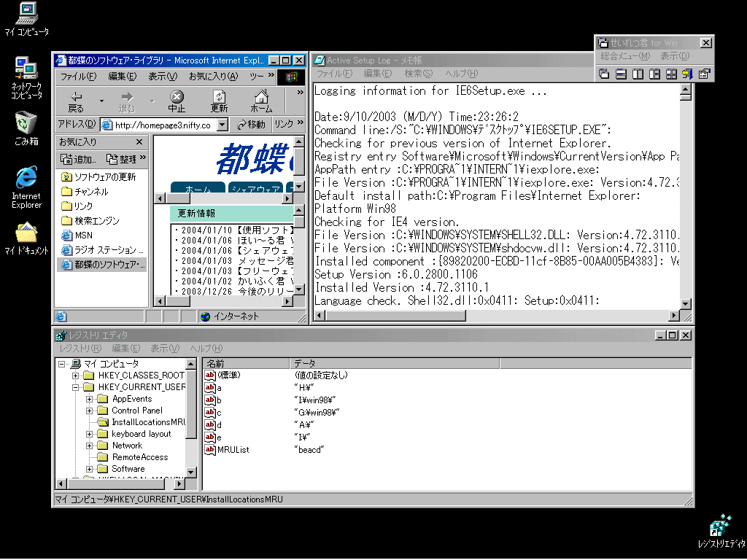Image resolution: width=747 pixels, height=560 pixels.
Task: Click the 中止 stop button in Internet Explorer
Action: [x=177, y=101]
